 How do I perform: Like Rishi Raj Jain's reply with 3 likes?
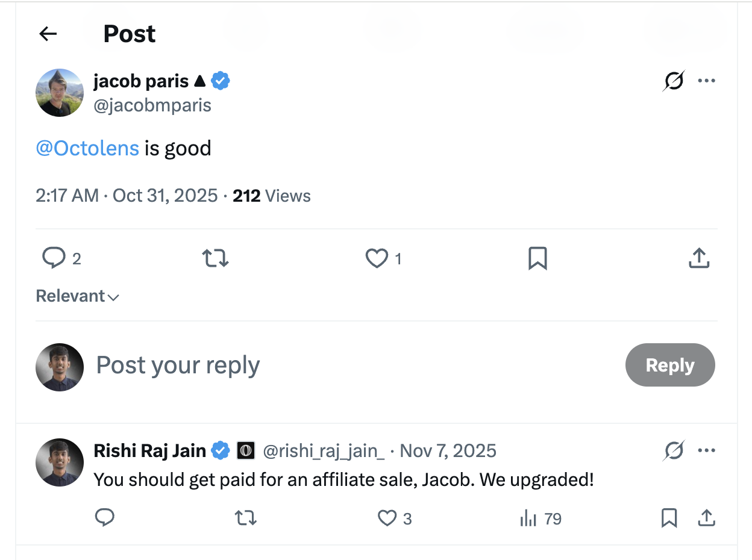[x=387, y=518]
